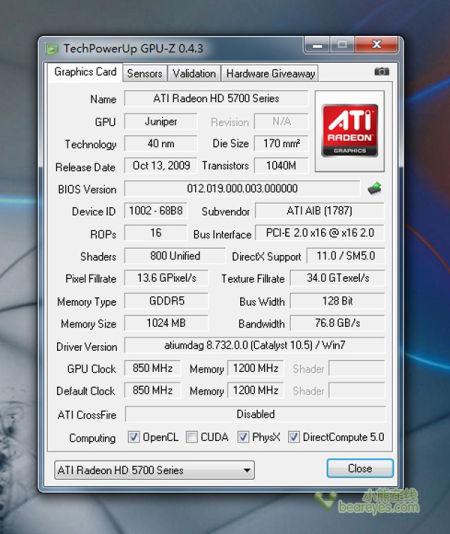The image size is (450, 534).
Task: Toggle the OpenCL checkbox
Action: [x=134, y=437]
